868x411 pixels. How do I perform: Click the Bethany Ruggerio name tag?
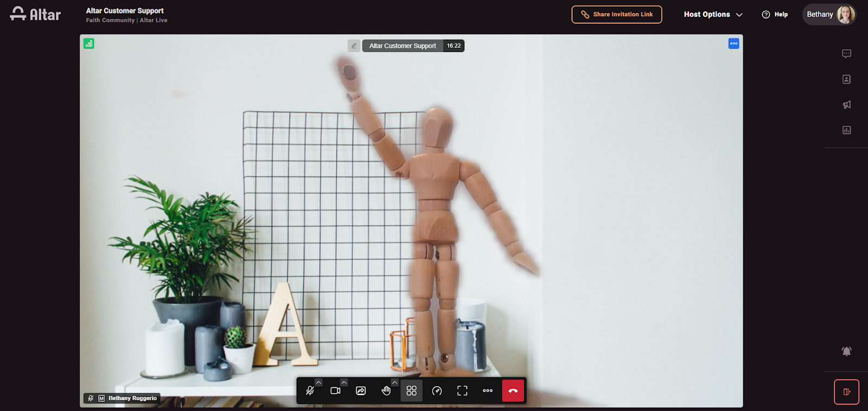click(x=132, y=398)
